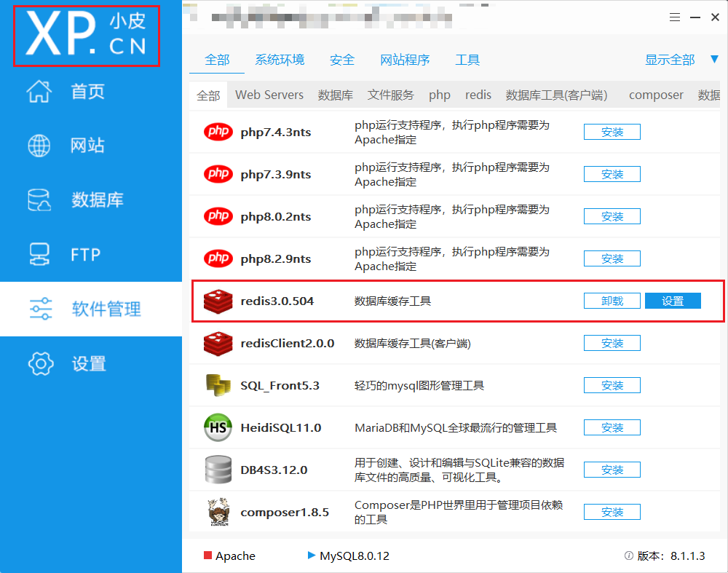Click the composer1.8.5 conductor icon
This screenshot has height=573, width=728.
coord(218,512)
